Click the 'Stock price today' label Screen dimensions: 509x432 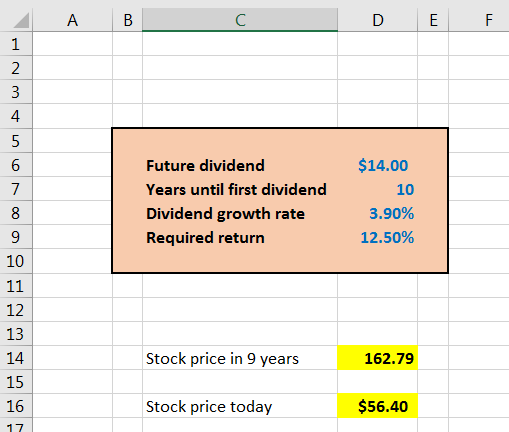[209, 407]
